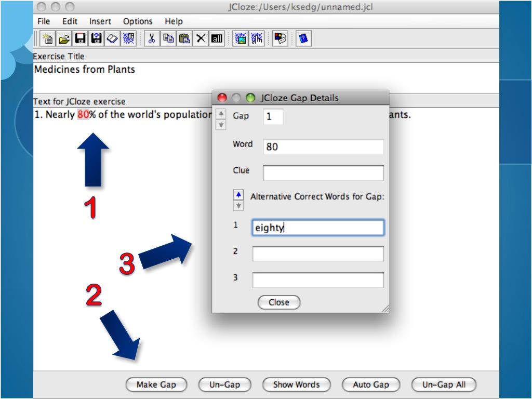Click the Auto Gap button

371,384
